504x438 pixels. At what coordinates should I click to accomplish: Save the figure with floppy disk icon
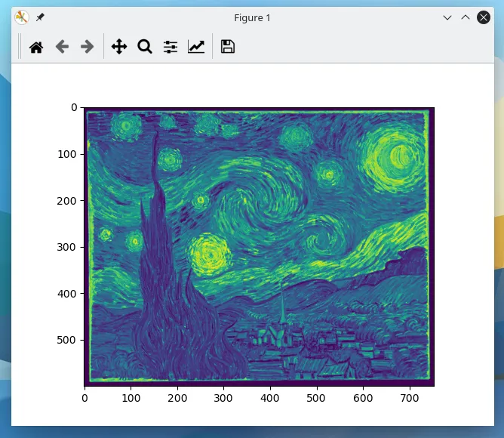pyautogui.click(x=228, y=47)
